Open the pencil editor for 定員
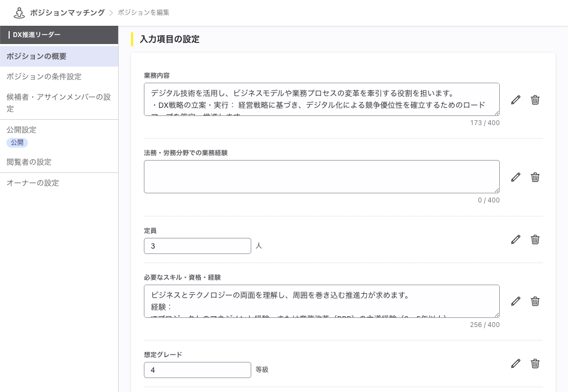This screenshot has height=392, width=568. click(x=515, y=239)
